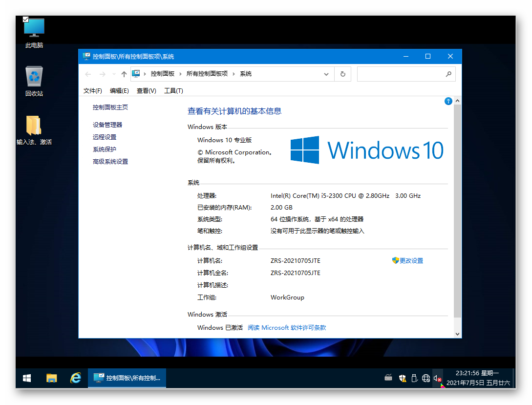Viewport: 532px width, 405px height.
Task: Click the 更改设置 link
Action: tap(411, 260)
